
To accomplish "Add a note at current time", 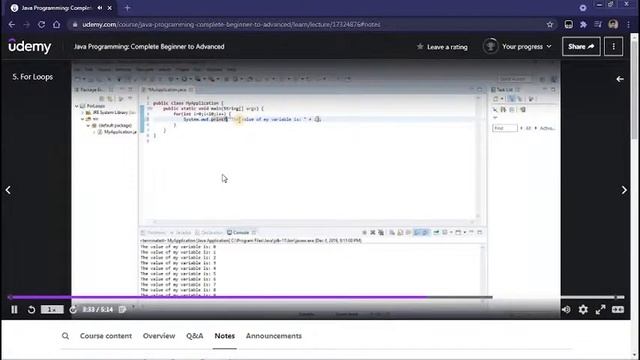I will coord(122,310).
